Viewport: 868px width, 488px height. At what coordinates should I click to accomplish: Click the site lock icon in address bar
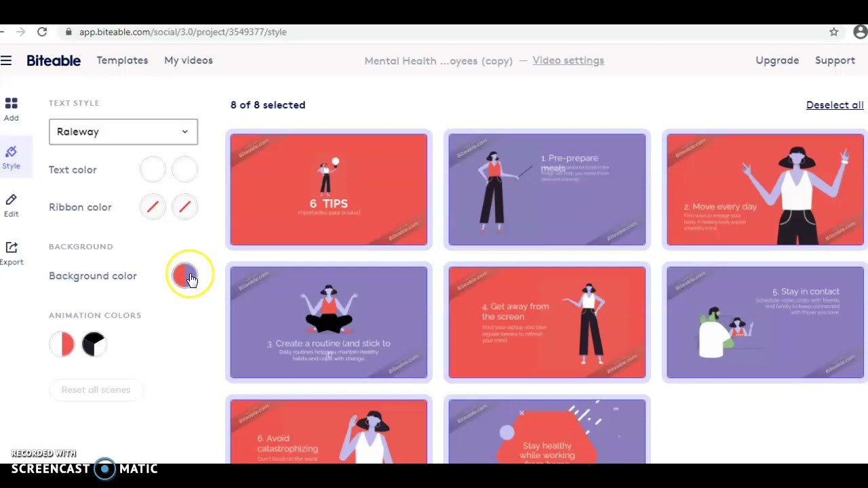point(68,32)
